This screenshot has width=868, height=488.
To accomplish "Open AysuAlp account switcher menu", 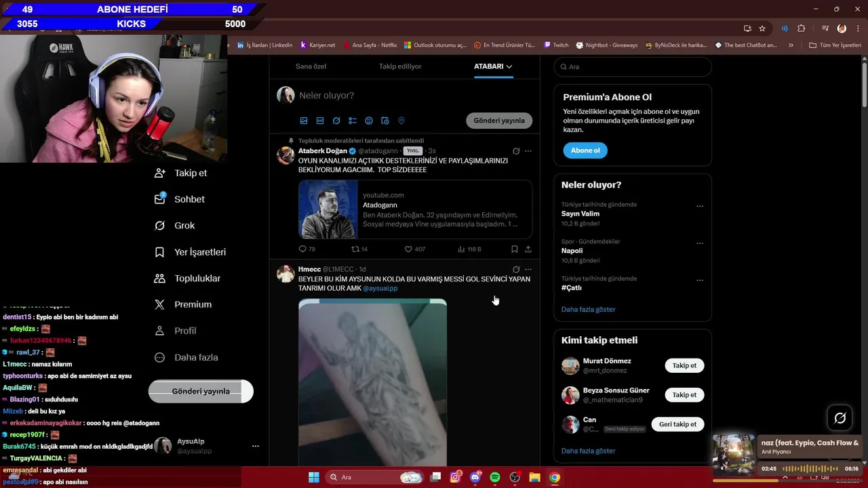I will point(255,446).
